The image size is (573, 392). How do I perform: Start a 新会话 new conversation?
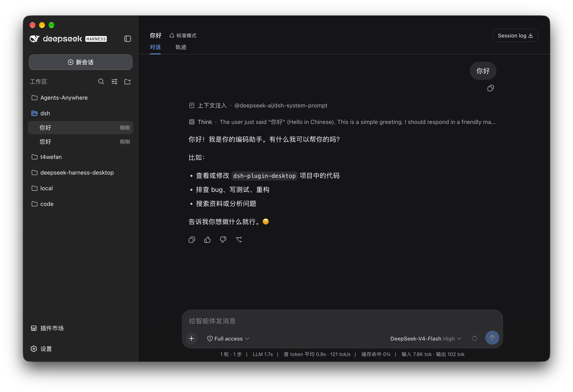81,62
